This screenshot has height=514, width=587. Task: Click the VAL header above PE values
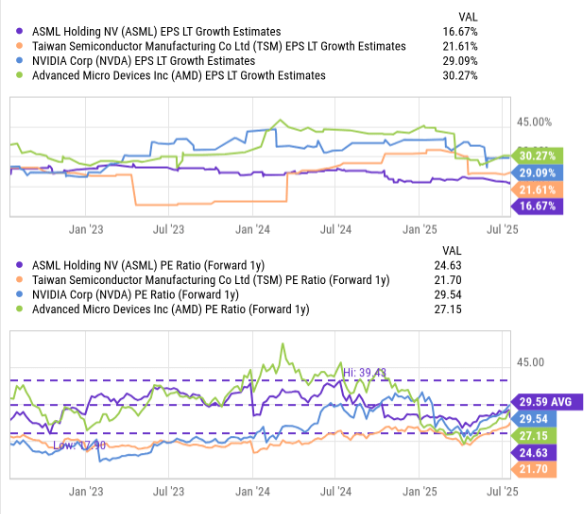pos(452,251)
